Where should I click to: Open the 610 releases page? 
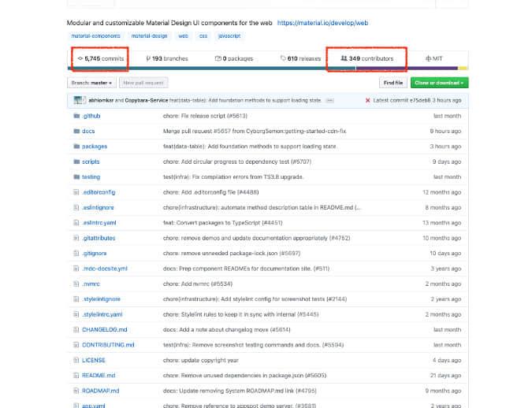(x=301, y=58)
